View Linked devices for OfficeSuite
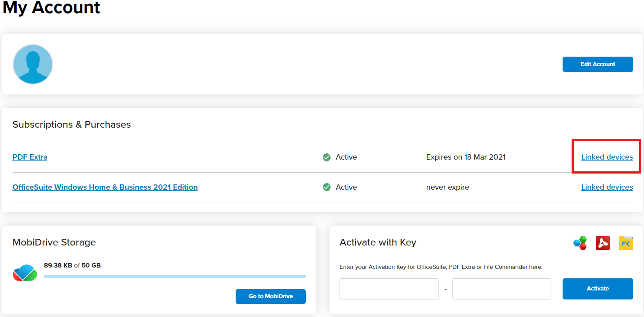 click(607, 187)
